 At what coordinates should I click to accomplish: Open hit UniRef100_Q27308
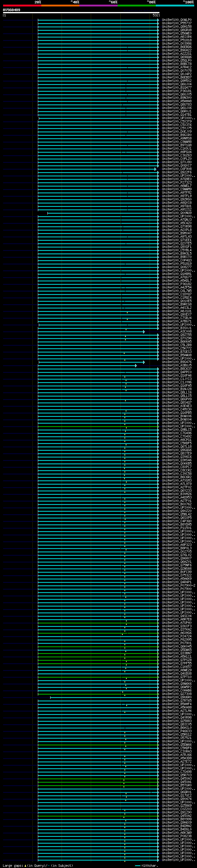(176, 694)
